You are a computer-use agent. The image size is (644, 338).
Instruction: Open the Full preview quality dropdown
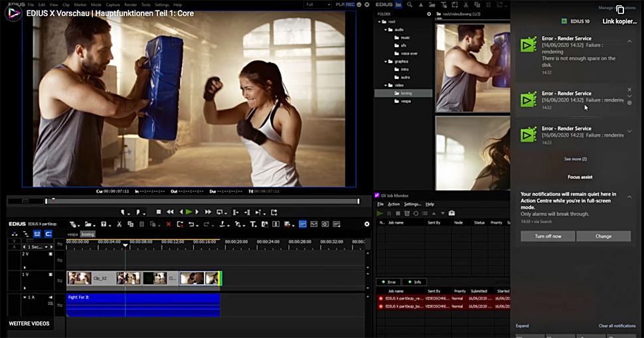click(x=317, y=5)
